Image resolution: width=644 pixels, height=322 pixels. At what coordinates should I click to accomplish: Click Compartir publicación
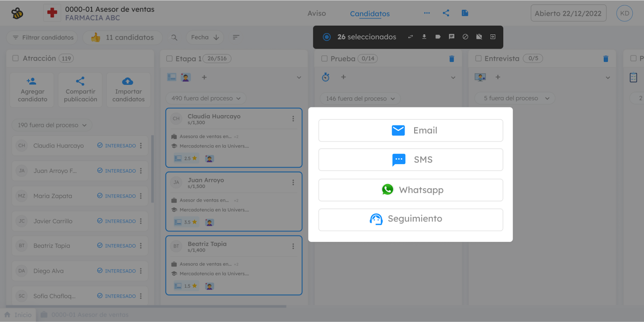click(x=80, y=90)
